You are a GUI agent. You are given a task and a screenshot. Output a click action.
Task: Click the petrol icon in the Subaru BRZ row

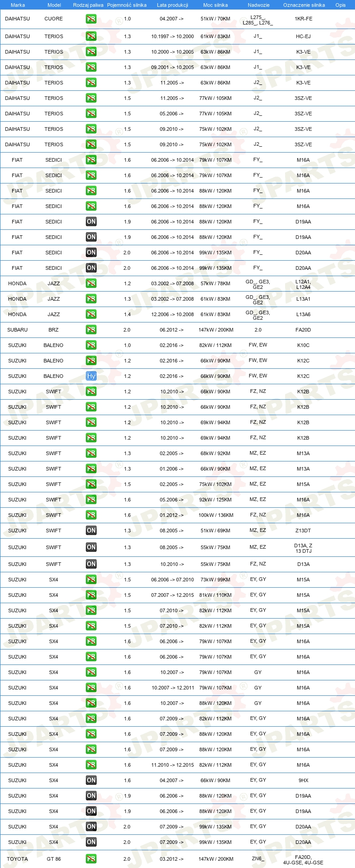[x=91, y=330]
